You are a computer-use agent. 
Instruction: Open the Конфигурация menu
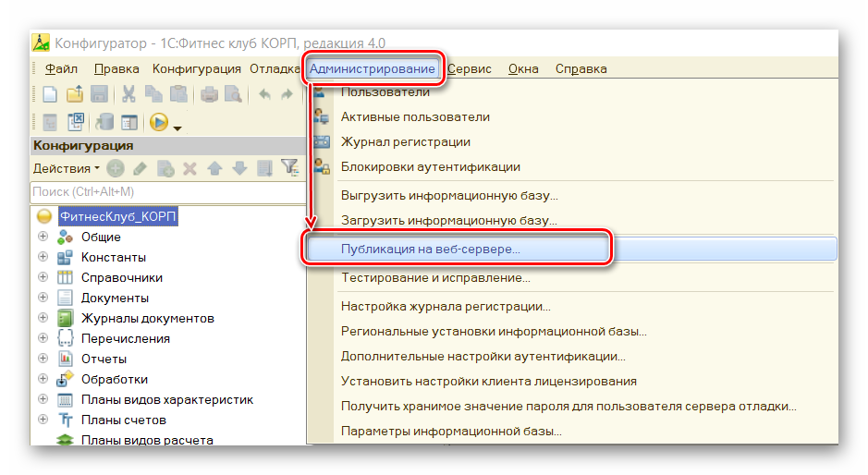pyautogui.click(x=197, y=68)
